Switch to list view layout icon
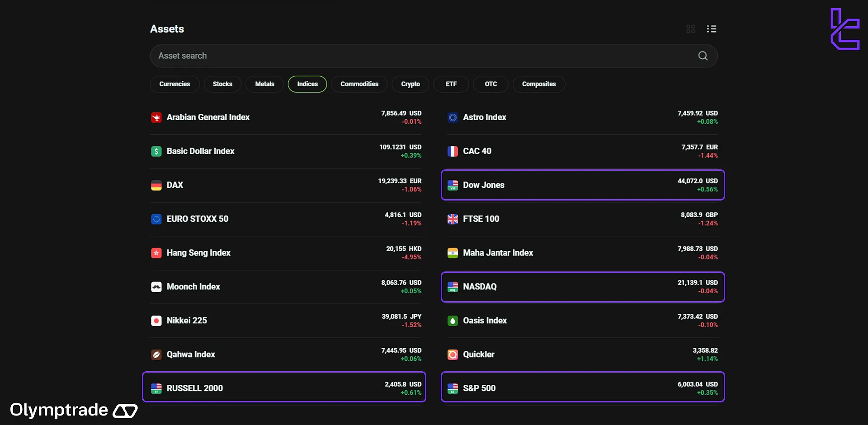Viewport: 868px width, 425px height. pos(712,29)
